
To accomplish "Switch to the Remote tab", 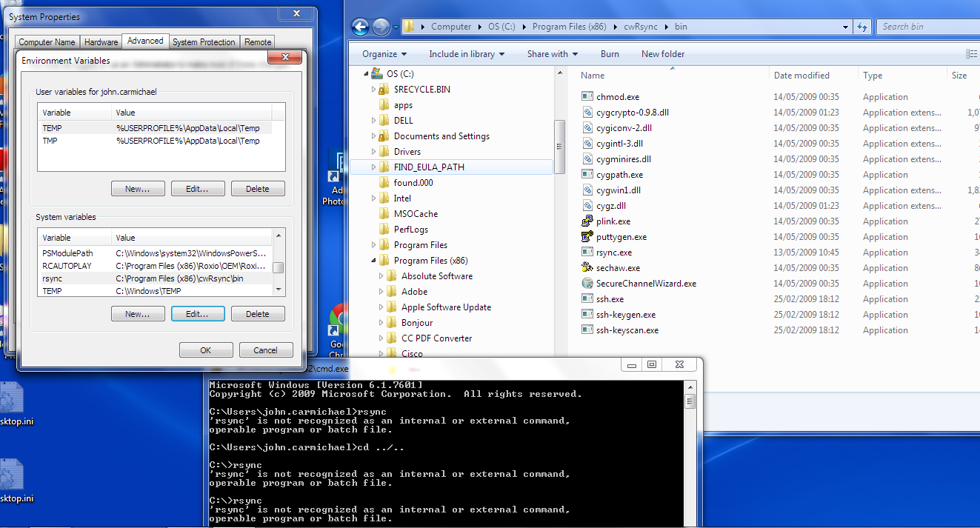I will 258,42.
